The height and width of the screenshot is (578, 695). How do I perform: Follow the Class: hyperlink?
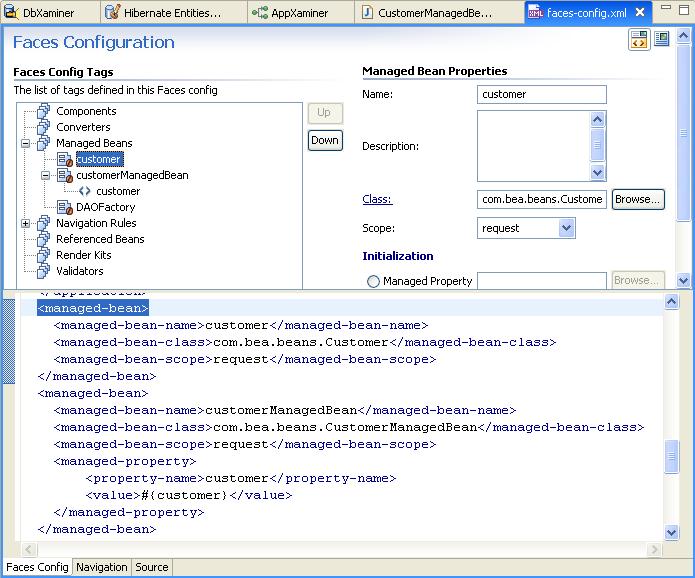pos(377,199)
